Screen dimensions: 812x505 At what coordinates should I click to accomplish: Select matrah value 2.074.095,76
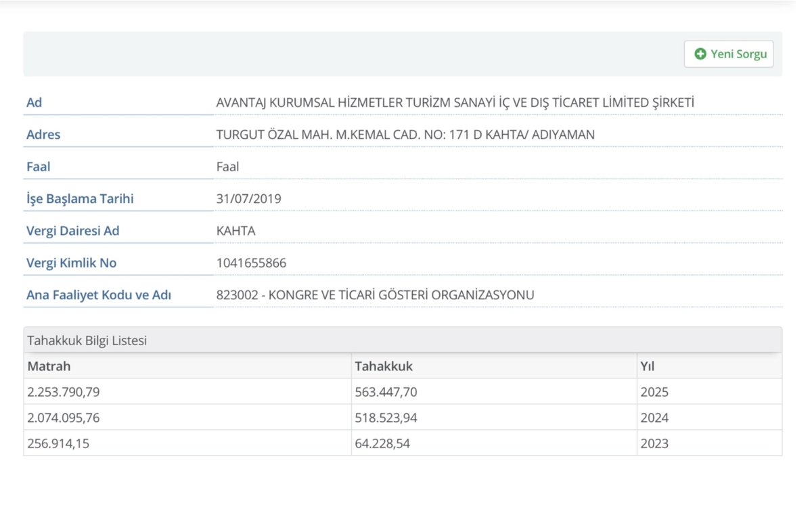[64, 418]
